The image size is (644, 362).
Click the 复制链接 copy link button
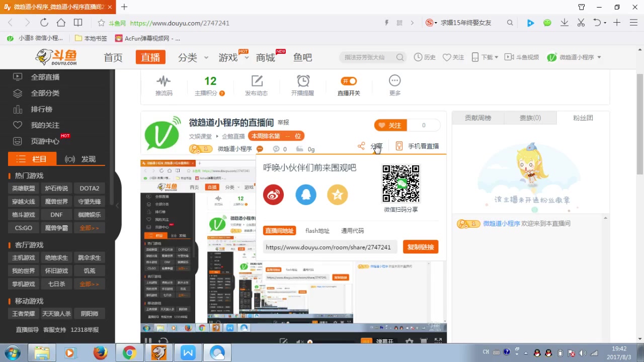pos(421,247)
